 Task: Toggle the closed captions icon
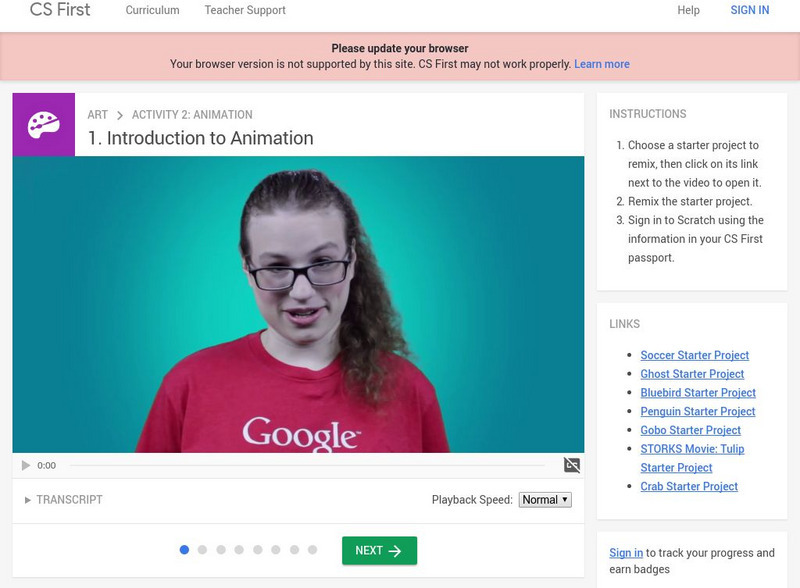(571, 465)
